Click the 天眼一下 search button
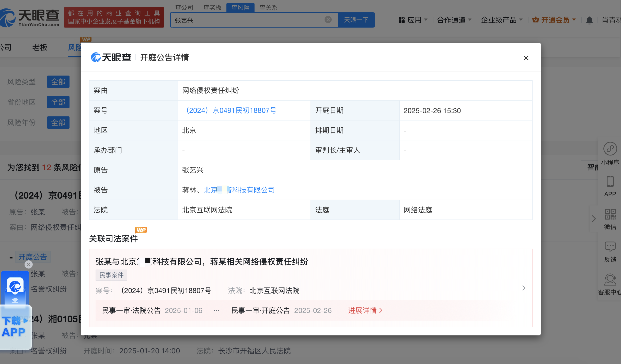Screen dimensions: 621x364 pyautogui.click(x=356, y=20)
